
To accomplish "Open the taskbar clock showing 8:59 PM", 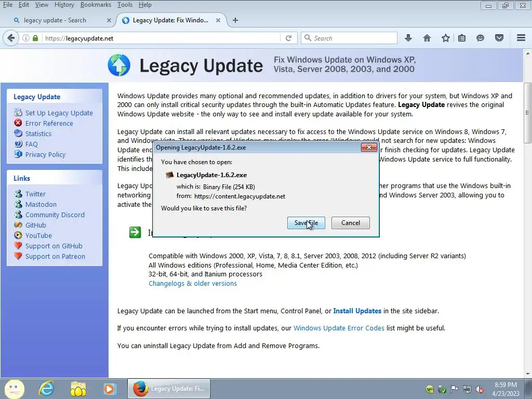I will tap(506, 389).
